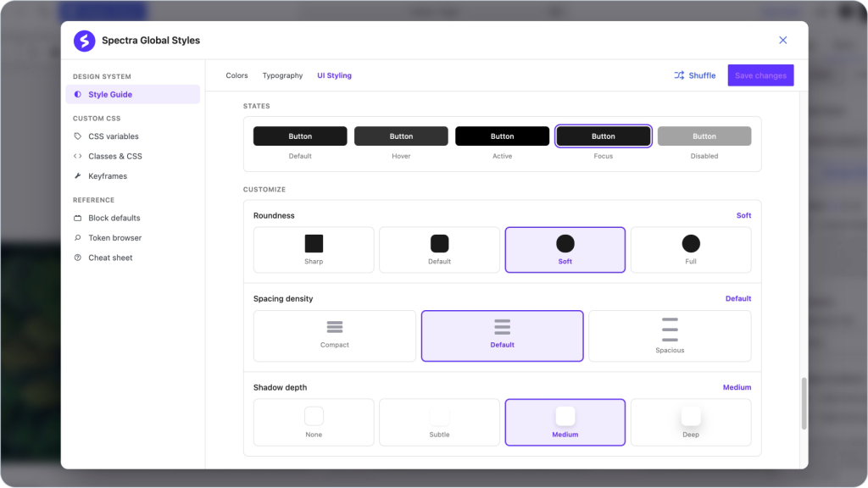The width and height of the screenshot is (868, 488).
Task: Select Default roundness option
Action: pos(440,250)
